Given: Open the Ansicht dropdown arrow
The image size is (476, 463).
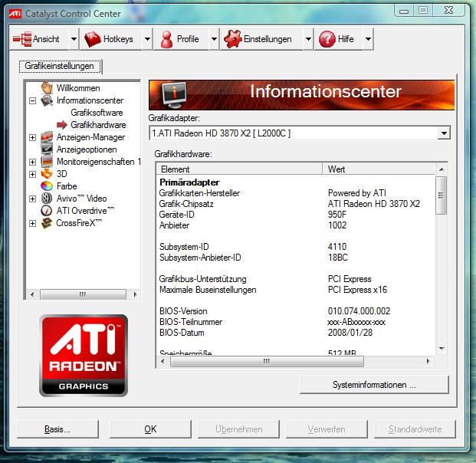Looking at the screenshot, I should pos(74,39).
